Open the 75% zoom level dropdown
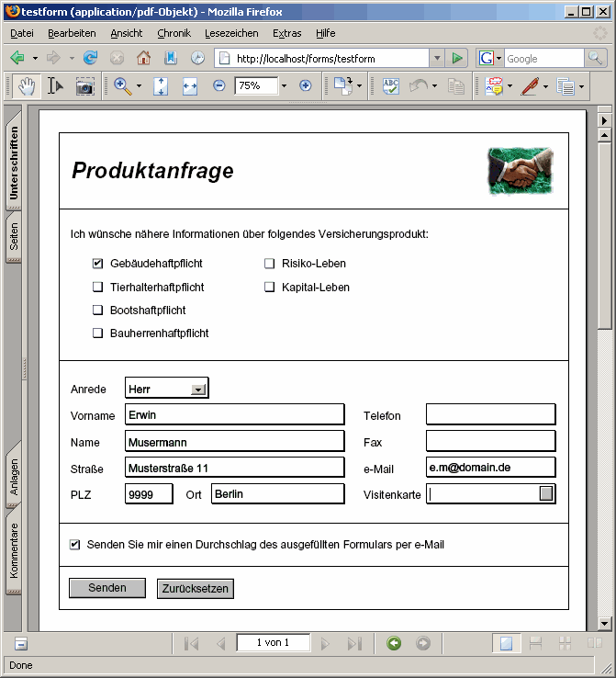 click(x=284, y=85)
